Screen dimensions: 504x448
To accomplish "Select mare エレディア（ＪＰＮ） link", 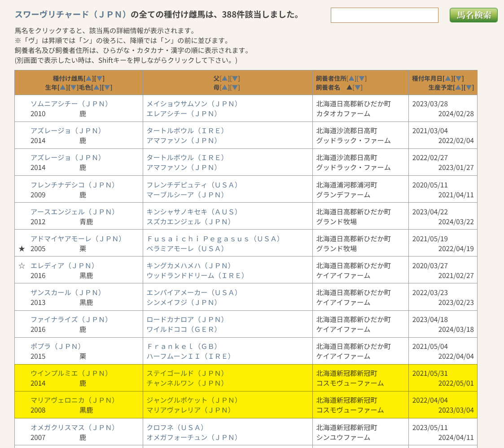I will click(x=62, y=265).
